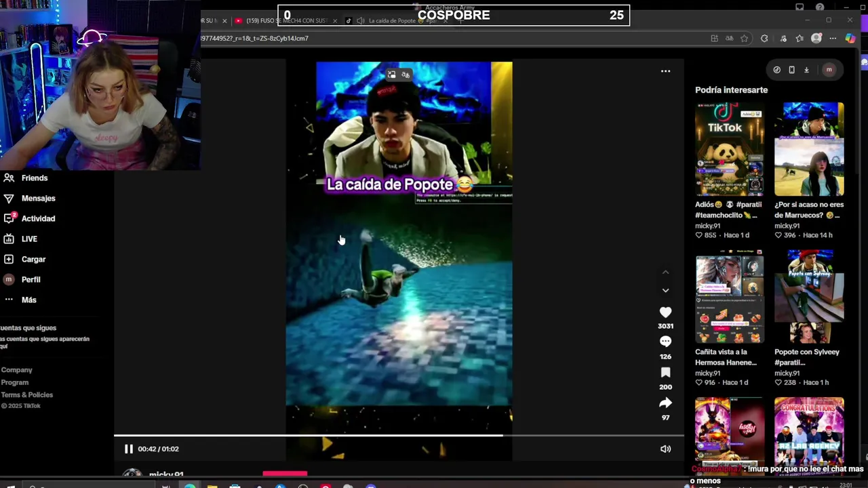The height and width of the screenshot is (488, 868).
Task: Open '¿Por si acaso no eres de Marruecos?' thumbnail
Action: [809, 149]
